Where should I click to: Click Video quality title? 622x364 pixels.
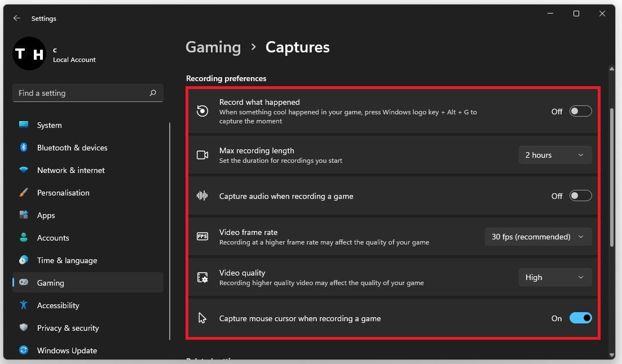pyautogui.click(x=242, y=273)
